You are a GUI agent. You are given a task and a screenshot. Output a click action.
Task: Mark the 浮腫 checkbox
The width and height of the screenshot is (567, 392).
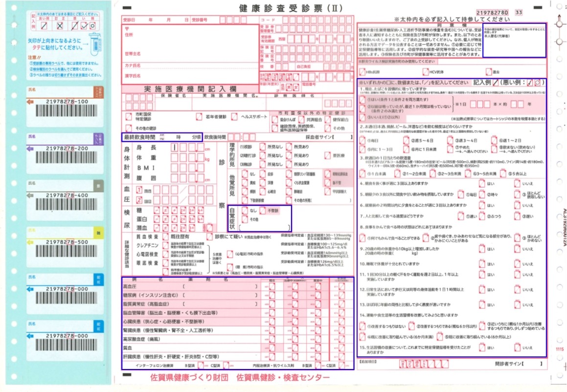tap(262, 183)
